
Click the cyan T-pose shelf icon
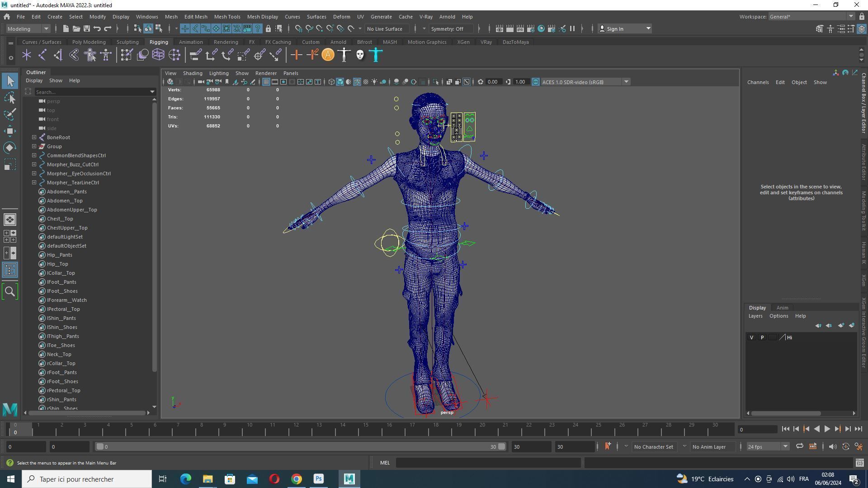[x=376, y=55]
